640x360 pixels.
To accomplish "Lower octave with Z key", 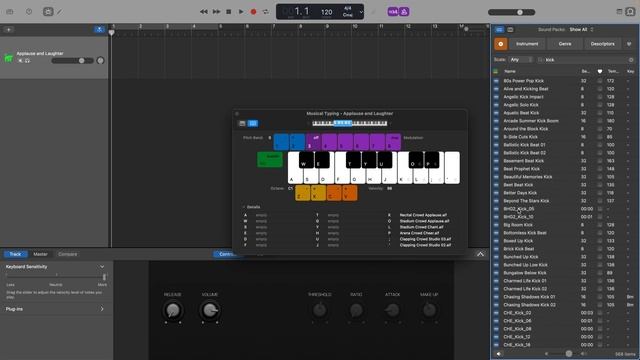I will pyautogui.click(x=302, y=193).
